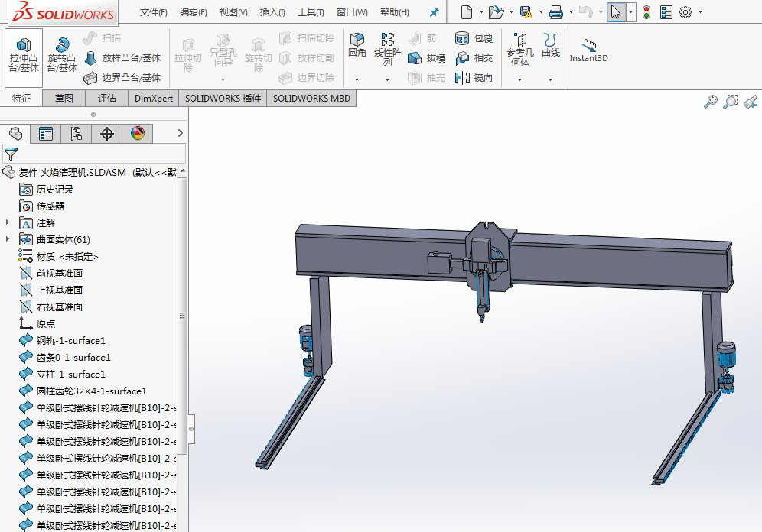
Task: Switch to the 草图 (Sketch) tab
Action: pyautogui.click(x=63, y=99)
